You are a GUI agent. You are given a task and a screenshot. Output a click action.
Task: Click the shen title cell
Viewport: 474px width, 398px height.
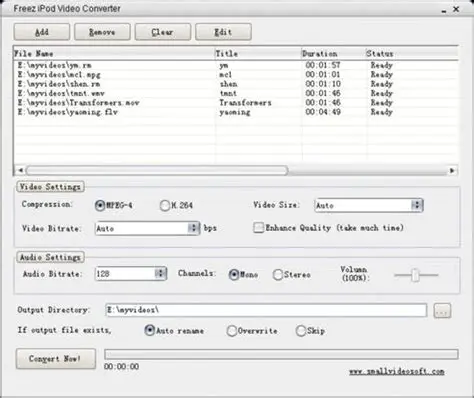pyautogui.click(x=228, y=84)
